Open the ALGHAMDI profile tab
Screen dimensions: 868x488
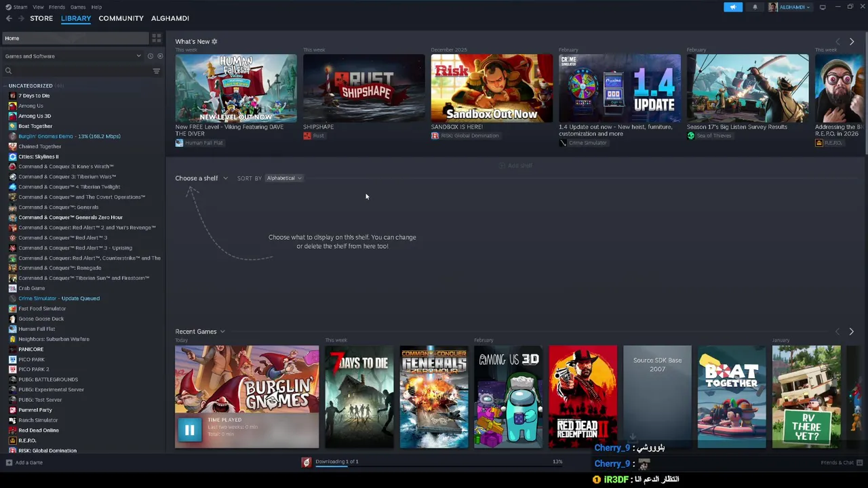click(x=170, y=18)
